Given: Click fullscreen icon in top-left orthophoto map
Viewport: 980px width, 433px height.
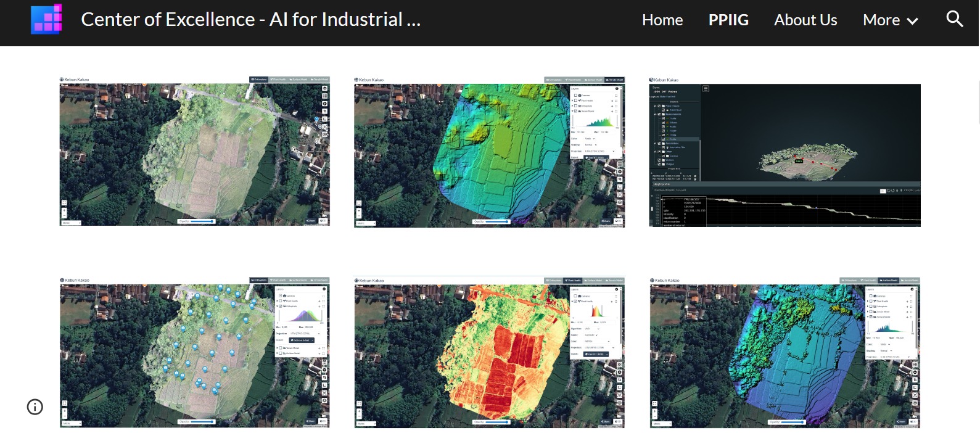Looking at the screenshot, I should pyautogui.click(x=64, y=202).
